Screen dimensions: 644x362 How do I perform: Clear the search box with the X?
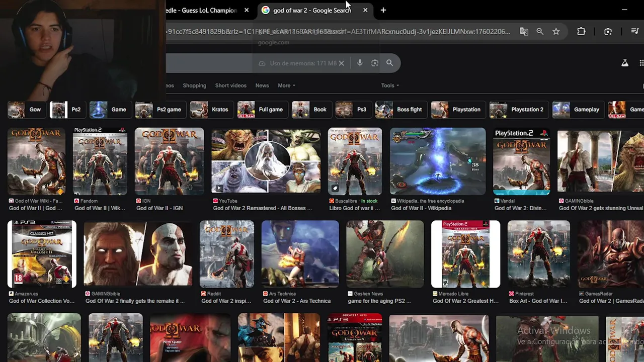pos(341,63)
